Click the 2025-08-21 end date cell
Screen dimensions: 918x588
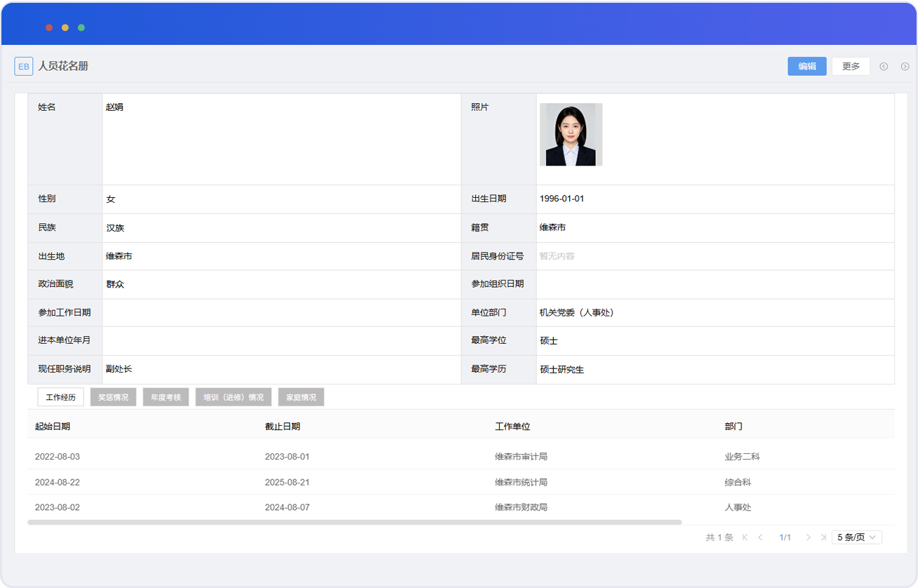pos(287,482)
